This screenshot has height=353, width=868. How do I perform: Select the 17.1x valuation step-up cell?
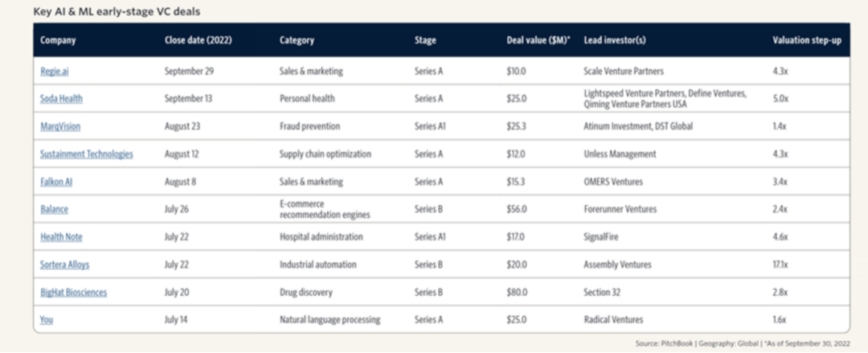(781, 265)
